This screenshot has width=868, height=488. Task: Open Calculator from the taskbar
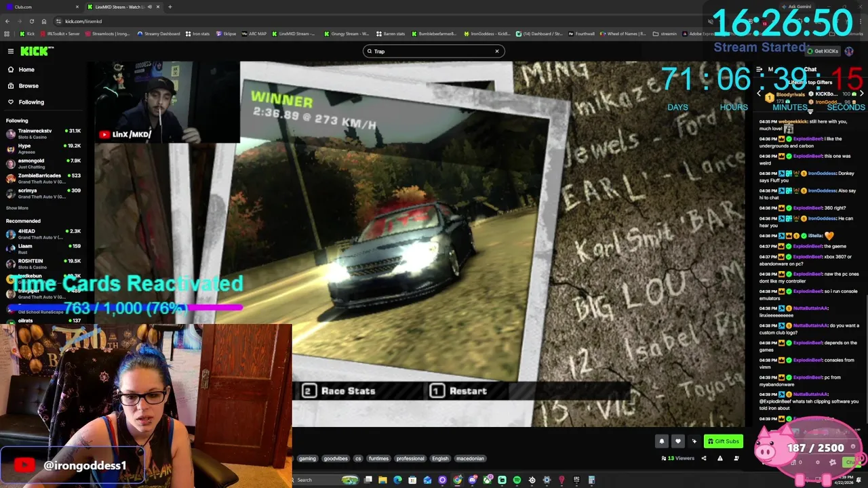(x=591, y=480)
